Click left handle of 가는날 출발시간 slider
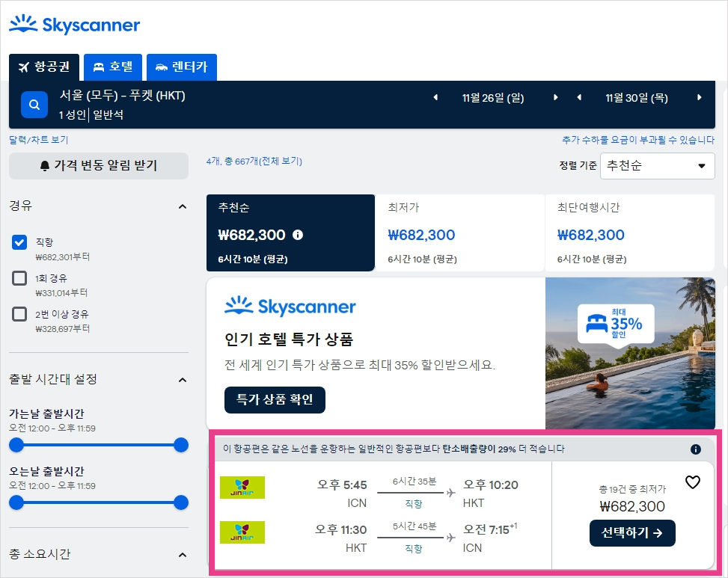 pos(16,445)
